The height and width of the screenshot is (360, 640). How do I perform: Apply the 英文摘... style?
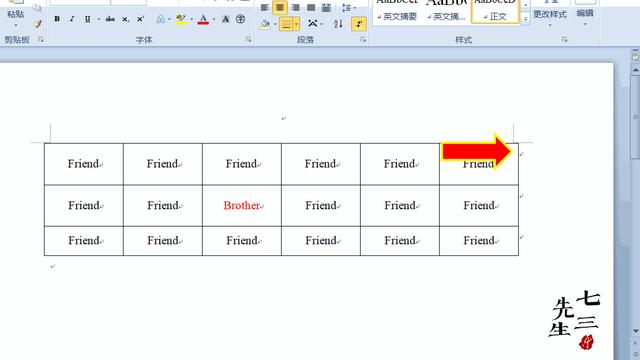point(446,11)
